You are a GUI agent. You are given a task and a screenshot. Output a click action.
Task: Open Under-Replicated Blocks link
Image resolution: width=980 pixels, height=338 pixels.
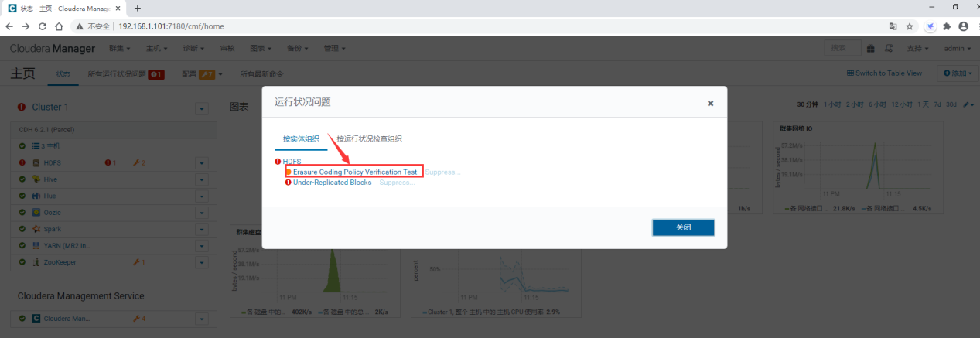[332, 183]
